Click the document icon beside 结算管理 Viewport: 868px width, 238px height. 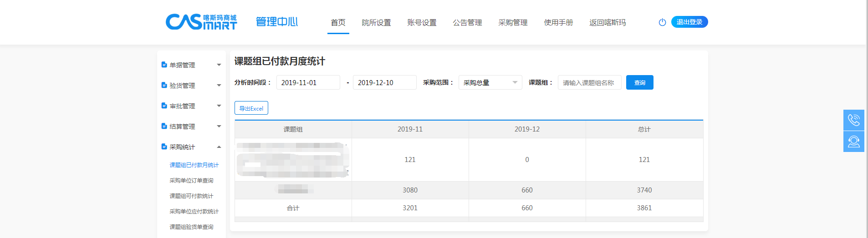pos(164,126)
